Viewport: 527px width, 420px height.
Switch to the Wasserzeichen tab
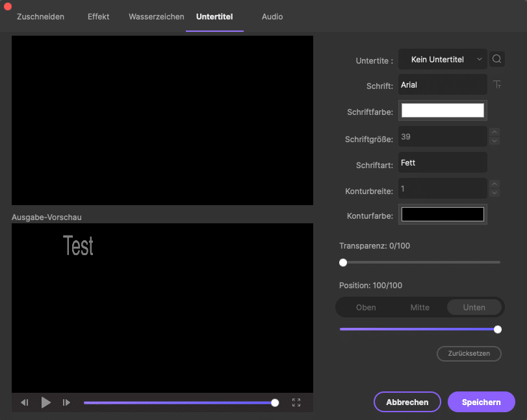156,16
